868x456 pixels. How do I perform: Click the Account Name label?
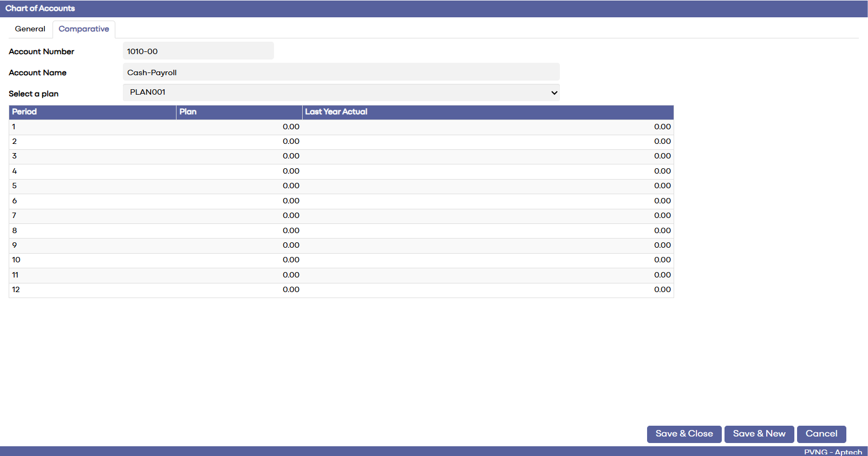[38, 72]
